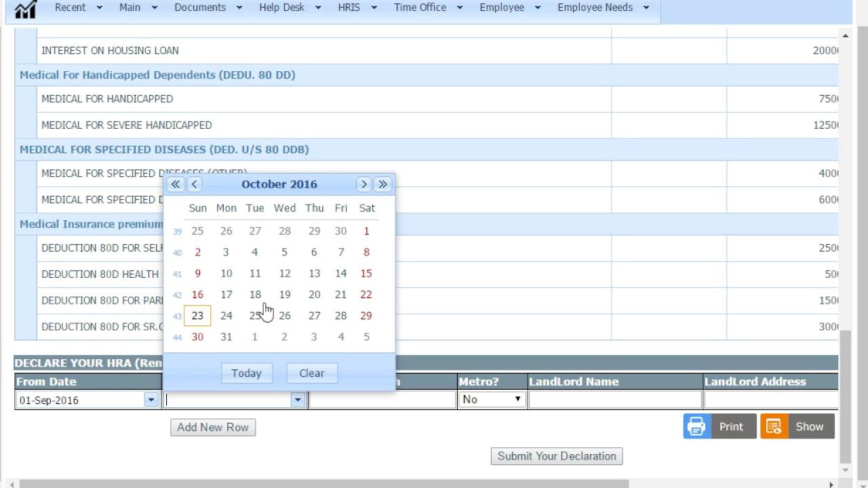Open the Time Office menu

point(429,7)
